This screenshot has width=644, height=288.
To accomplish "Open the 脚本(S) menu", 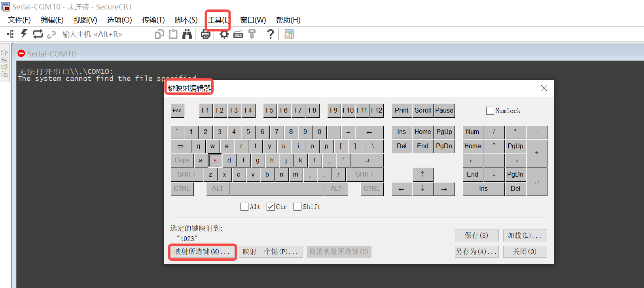I will pos(186,20).
